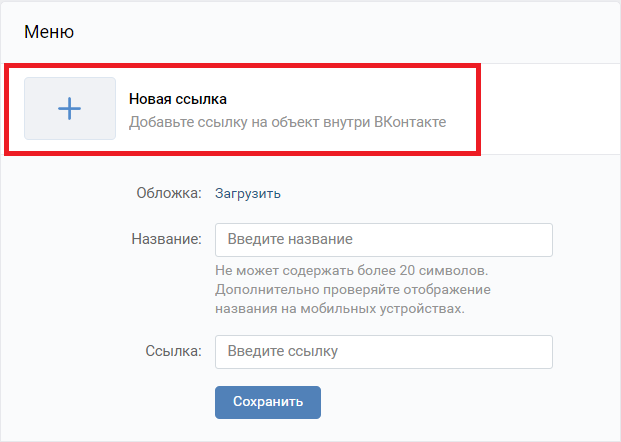Click the "Добавьте ссылку на объект внутри ВКонтакте" description

point(288,122)
